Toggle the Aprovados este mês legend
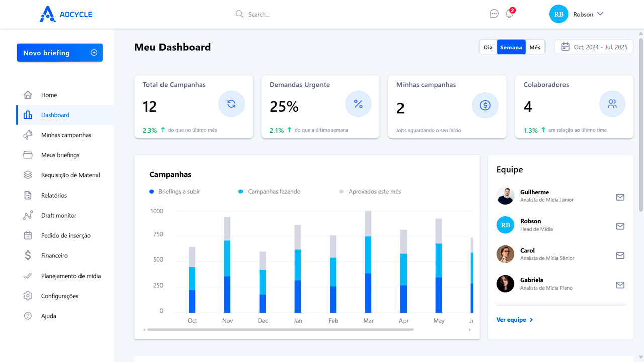This screenshot has width=644, height=362. pos(370,191)
